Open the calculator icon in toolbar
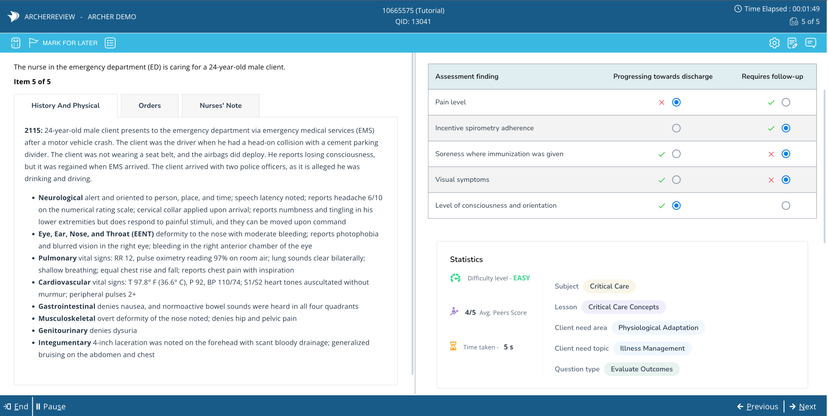 [x=15, y=43]
